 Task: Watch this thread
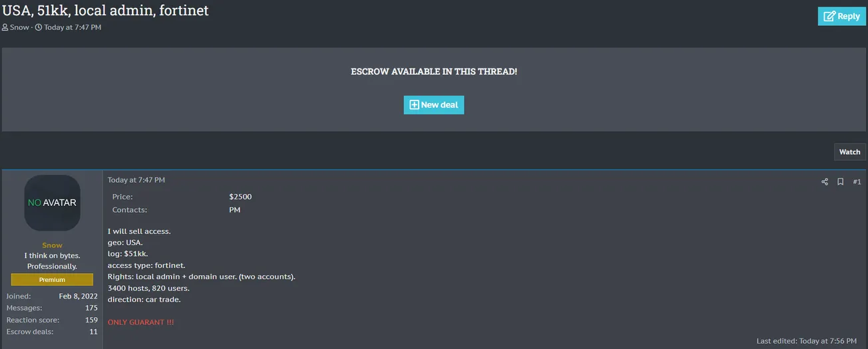[x=849, y=152]
